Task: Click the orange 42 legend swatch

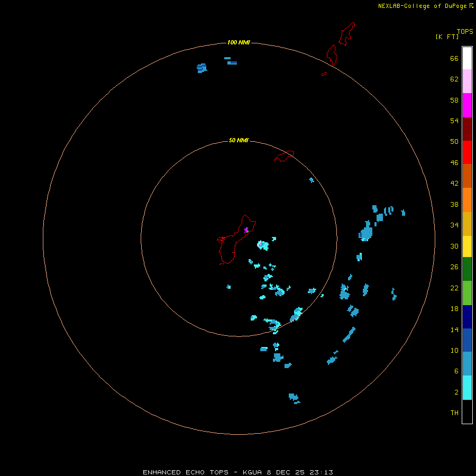Action: [x=467, y=200]
